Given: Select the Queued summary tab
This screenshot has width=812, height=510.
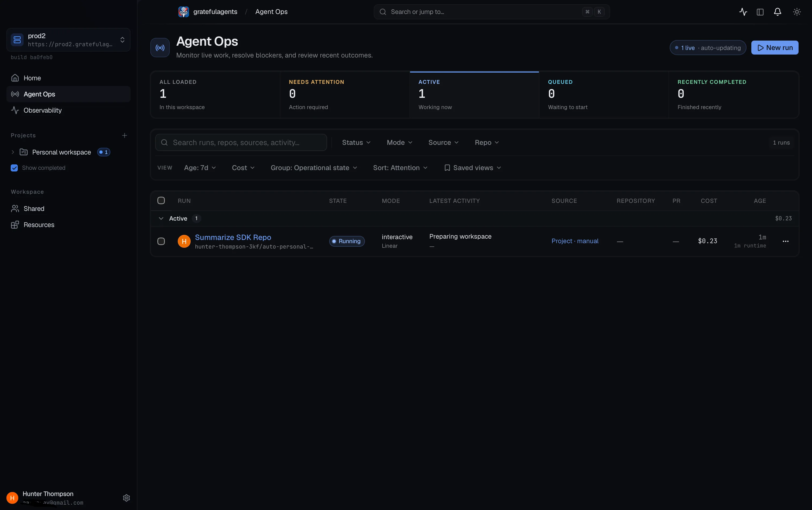Looking at the screenshot, I should [x=604, y=95].
